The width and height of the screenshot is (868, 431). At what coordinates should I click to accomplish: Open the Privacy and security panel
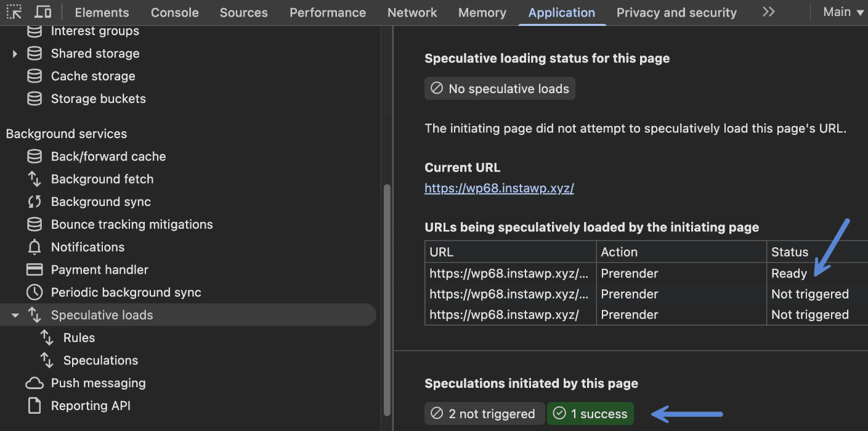676,12
